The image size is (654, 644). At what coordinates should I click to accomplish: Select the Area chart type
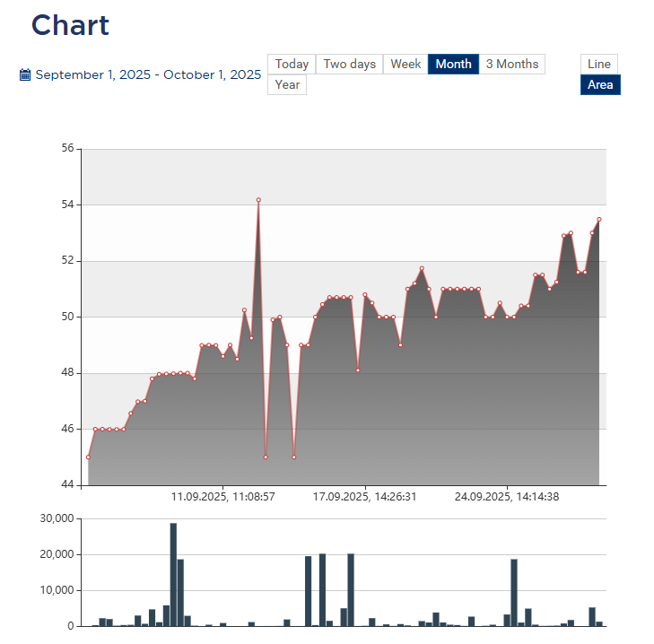(600, 85)
